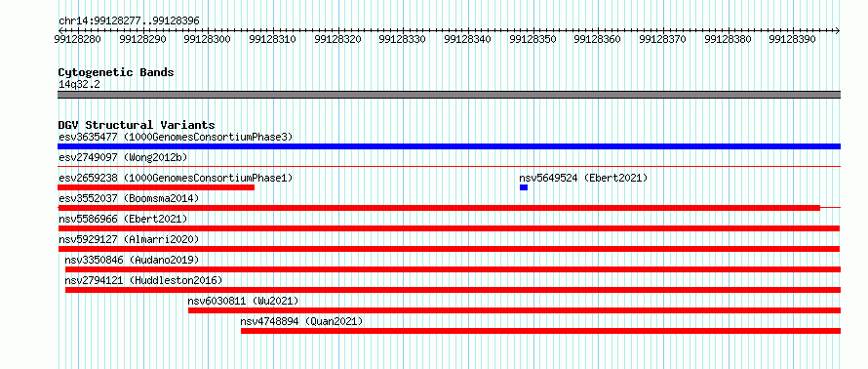Click the red nsv6030811 variant bar
This screenshot has height=369, width=868.
coord(514,310)
